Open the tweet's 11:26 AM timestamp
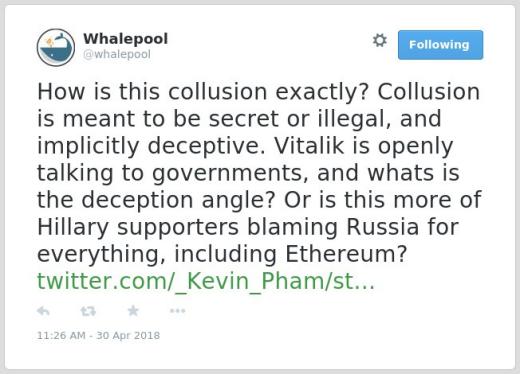Viewport: 520px width, 374px height. click(61, 335)
